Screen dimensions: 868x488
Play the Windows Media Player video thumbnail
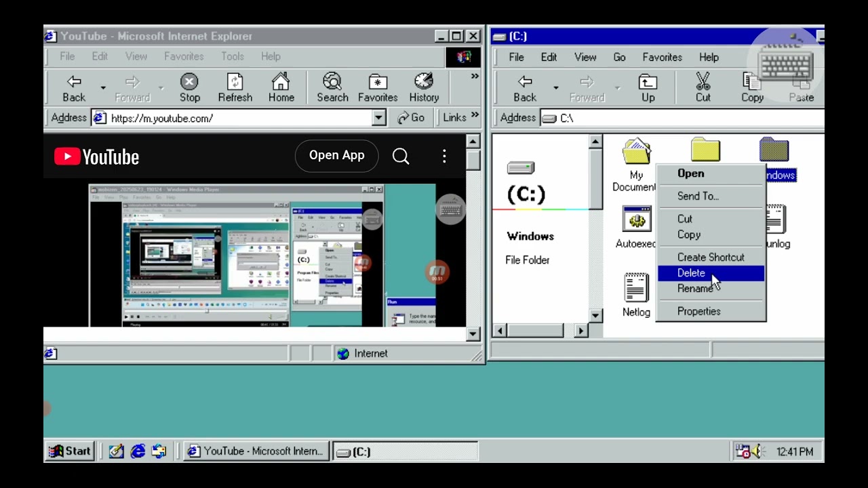coord(262,256)
